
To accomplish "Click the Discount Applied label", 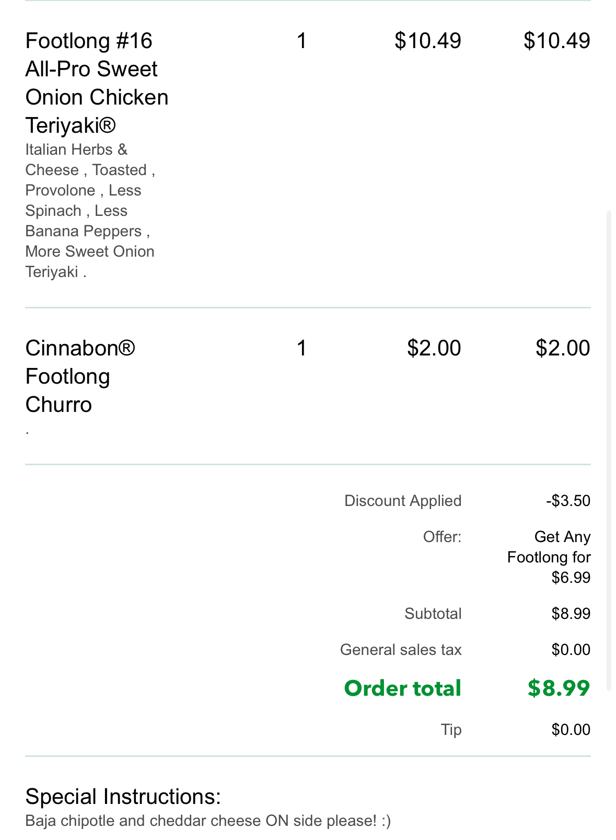I will coord(402,501).
